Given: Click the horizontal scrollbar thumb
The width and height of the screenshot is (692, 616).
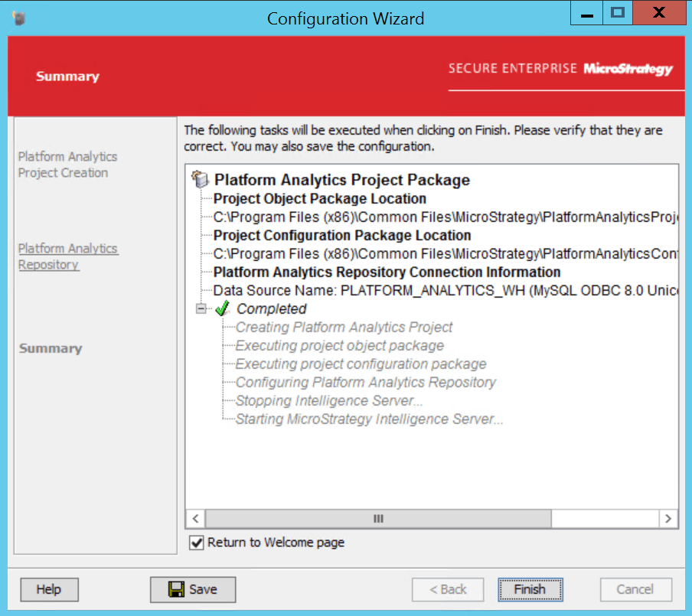Looking at the screenshot, I should point(378,519).
